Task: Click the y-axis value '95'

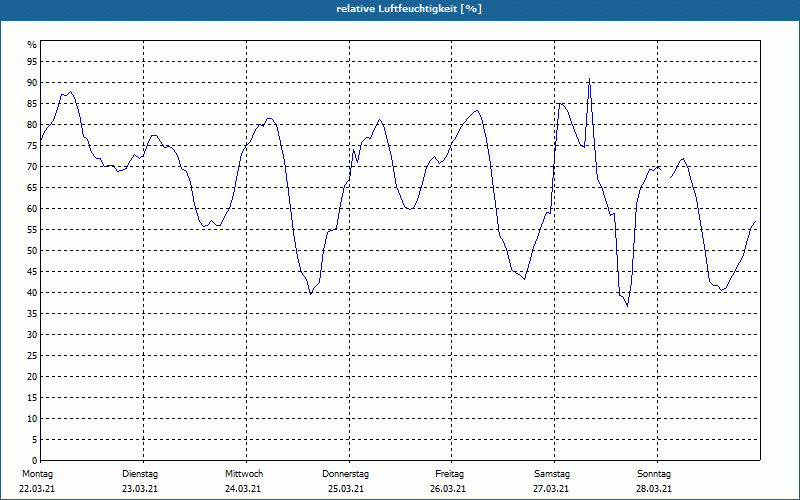Action: pyautogui.click(x=32, y=62)
